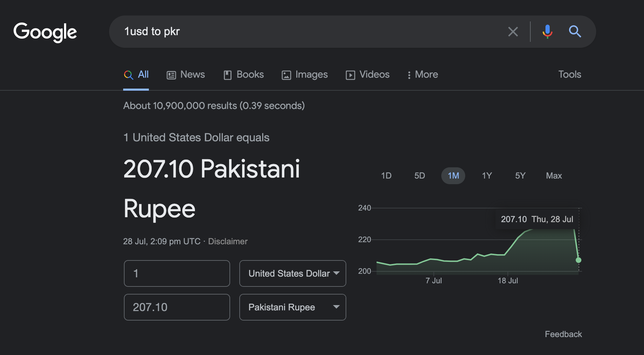Click the USD amount field showing 1
Viewport: 644px width, 355px height.
coord(177,273)
